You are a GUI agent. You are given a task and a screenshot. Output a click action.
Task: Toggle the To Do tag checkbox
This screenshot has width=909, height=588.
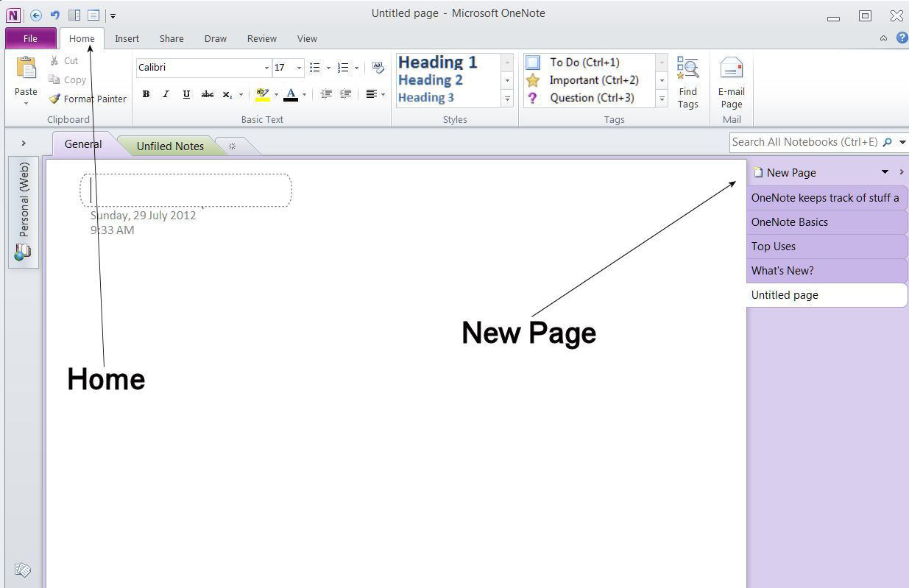[x=533, y=63]
